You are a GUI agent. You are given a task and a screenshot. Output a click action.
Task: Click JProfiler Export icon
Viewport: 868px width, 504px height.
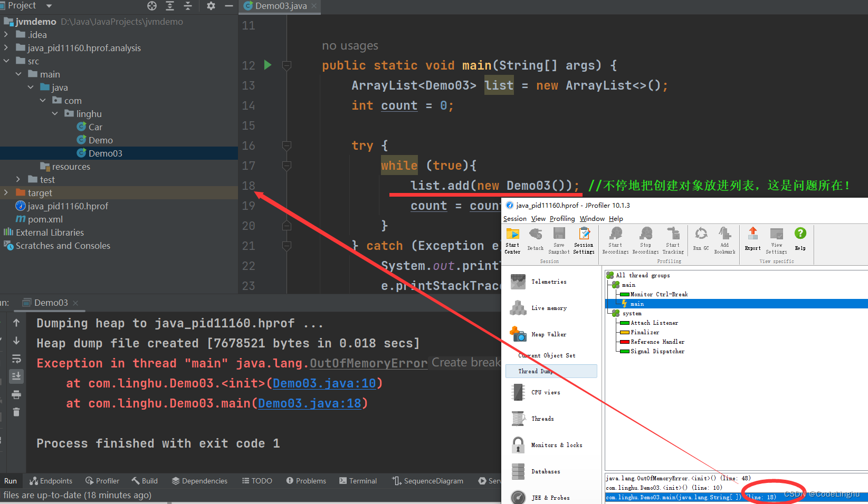(753, 238)
